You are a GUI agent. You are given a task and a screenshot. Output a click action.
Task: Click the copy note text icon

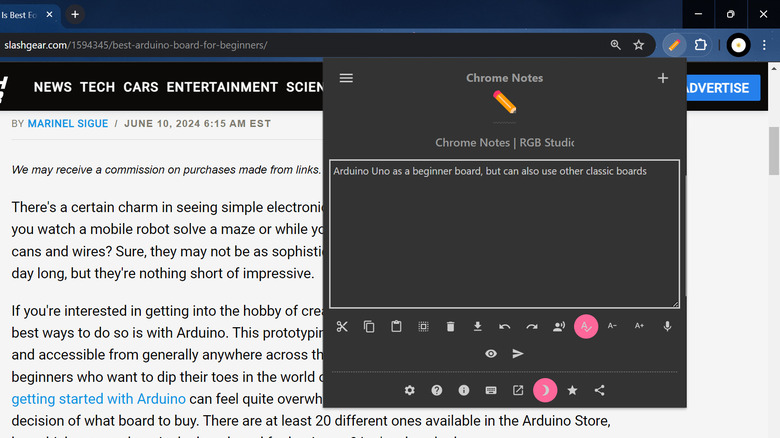click(369, 326)
